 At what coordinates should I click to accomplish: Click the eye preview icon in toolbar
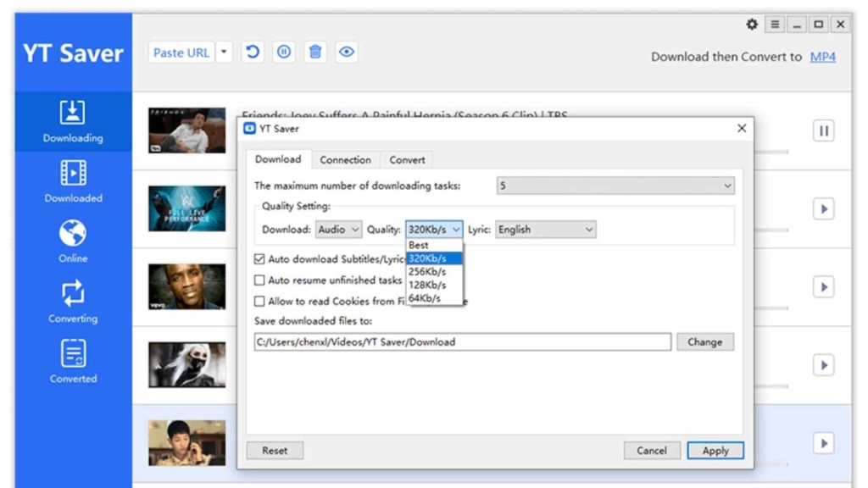point(347,52)
